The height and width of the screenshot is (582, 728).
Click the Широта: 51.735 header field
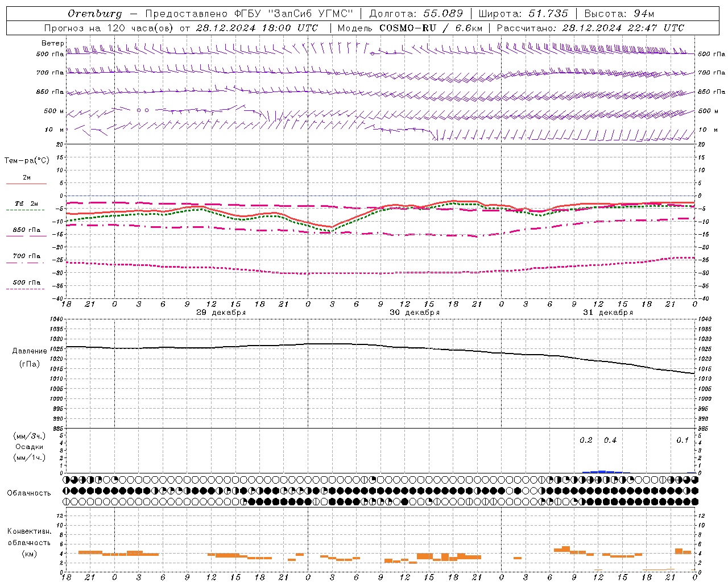523,14
